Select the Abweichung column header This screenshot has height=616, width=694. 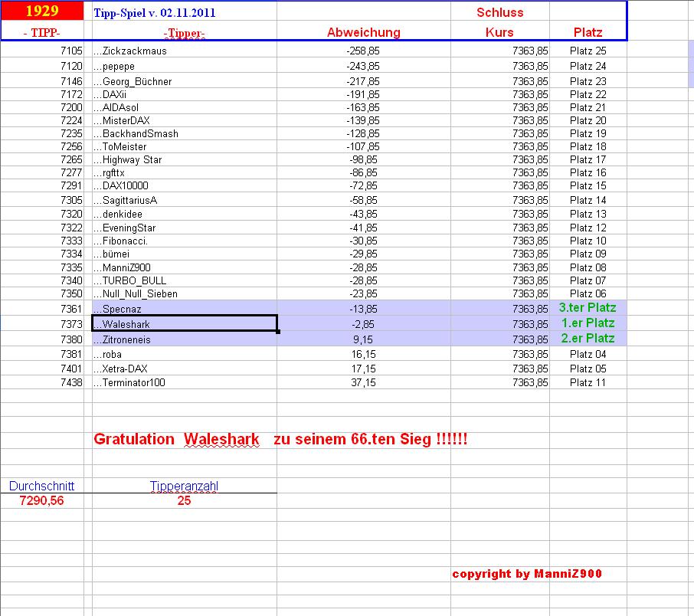(363, 32)
